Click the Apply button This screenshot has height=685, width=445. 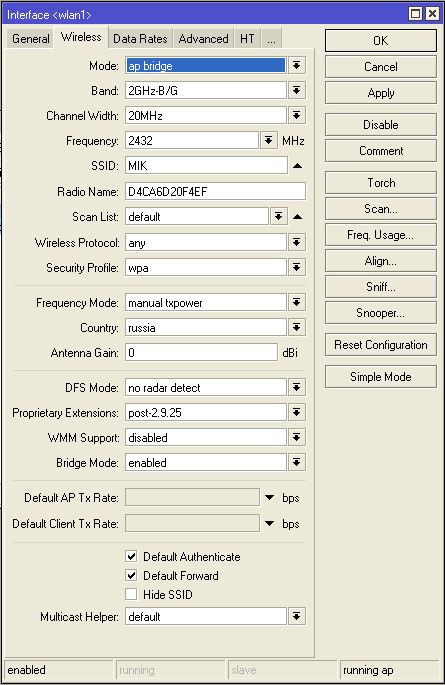pyautogui.click(x=380, y=93)
